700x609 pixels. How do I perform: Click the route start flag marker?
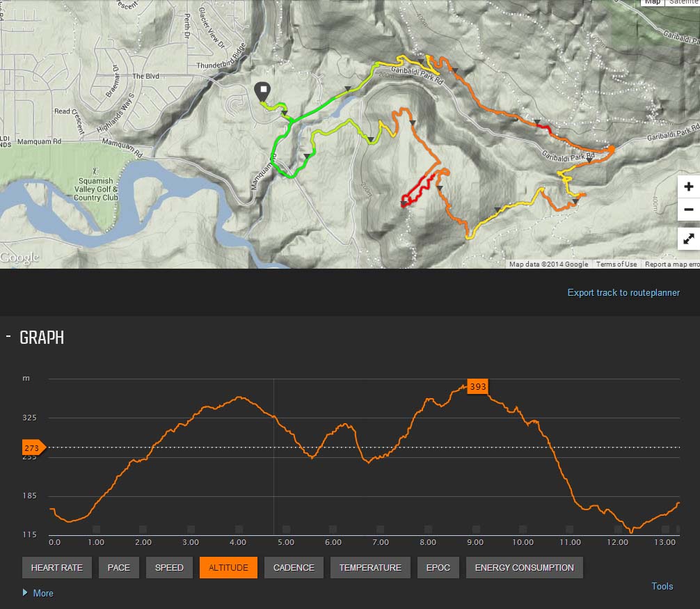tap(262, 91)
